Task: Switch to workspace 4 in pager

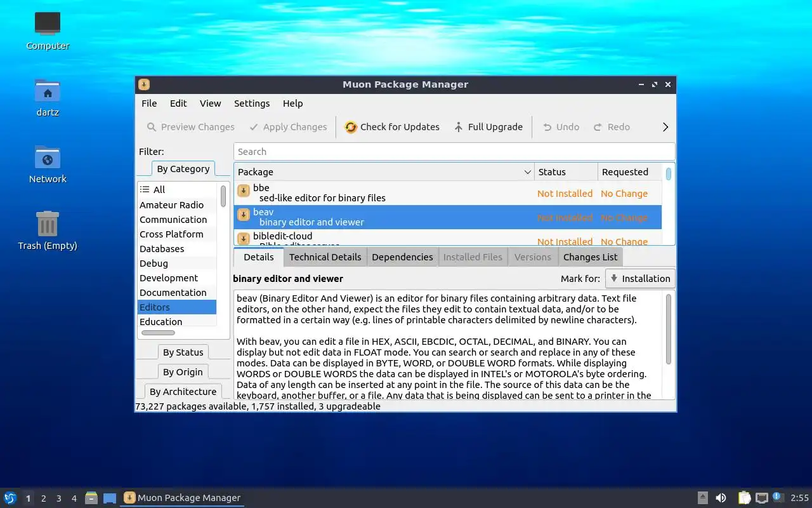Action: (74, 498)
